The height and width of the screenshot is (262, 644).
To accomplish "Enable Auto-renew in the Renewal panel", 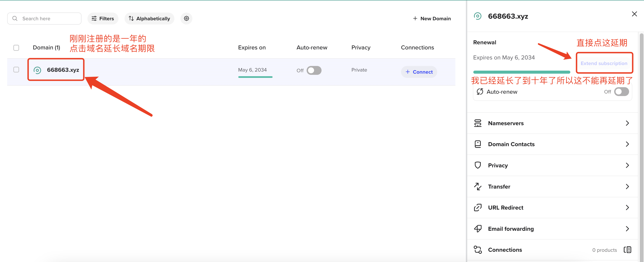I will (621, 92).
